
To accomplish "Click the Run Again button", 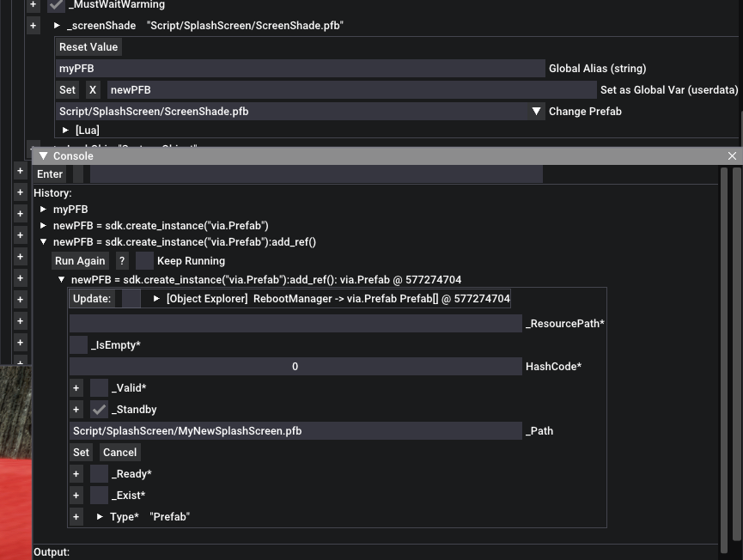I will click(80, 261).
